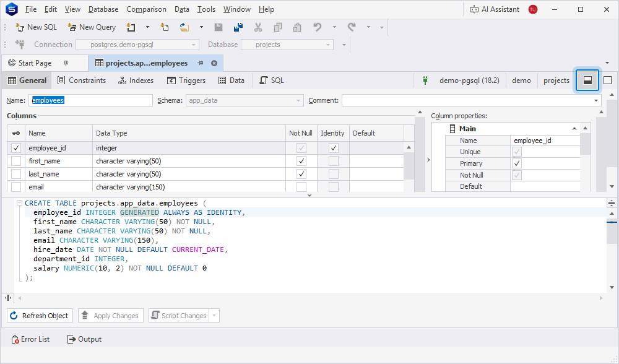The width and height of the screenshot is (619, 364).
Task: Toggle Not Null checkbox for email
Action: point(301,187)
